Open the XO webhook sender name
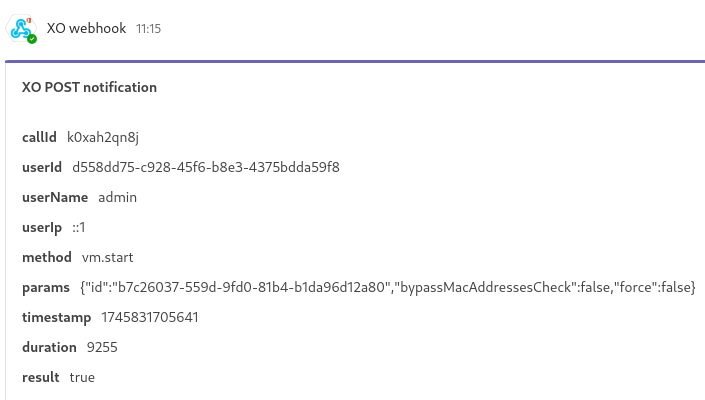705x400 pixels. click(86, 28)
